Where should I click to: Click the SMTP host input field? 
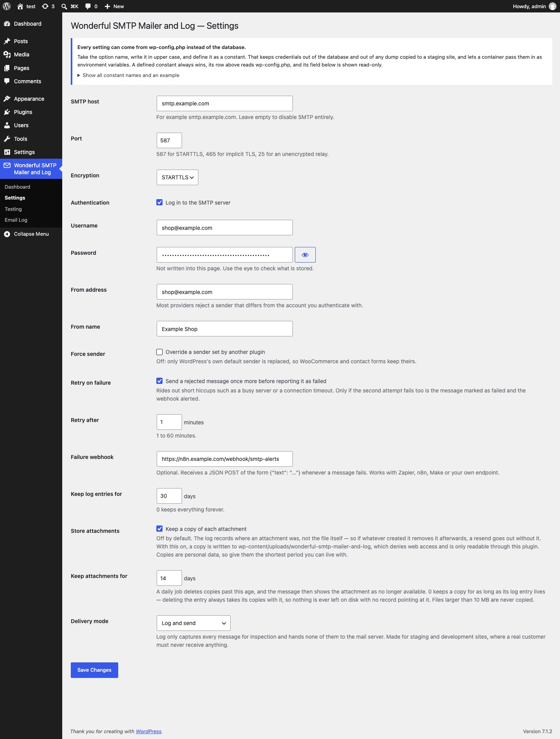click(225, 103)
